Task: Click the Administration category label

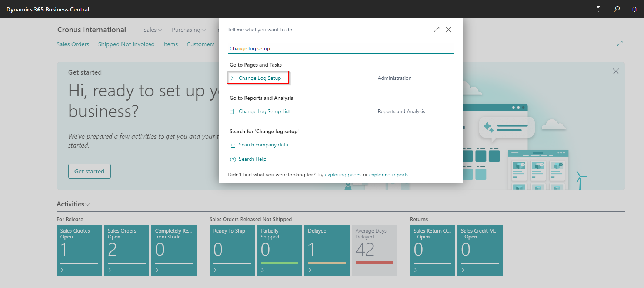Action: pos(394,78)
